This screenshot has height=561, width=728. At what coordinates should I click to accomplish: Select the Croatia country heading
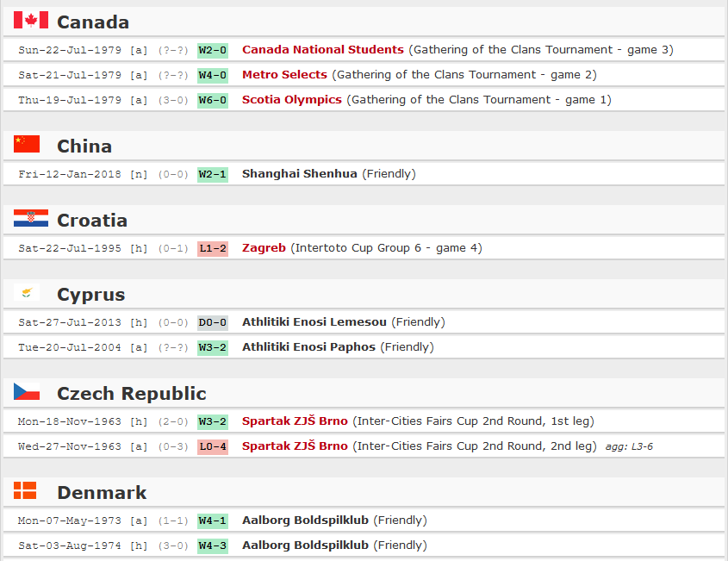click(x=92, y=221)
